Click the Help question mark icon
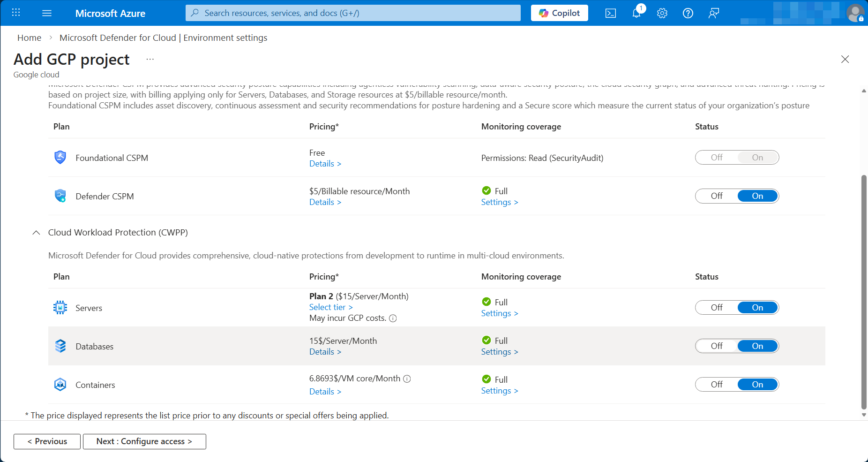This screenshot has height=462, width=868. point(688,13)
